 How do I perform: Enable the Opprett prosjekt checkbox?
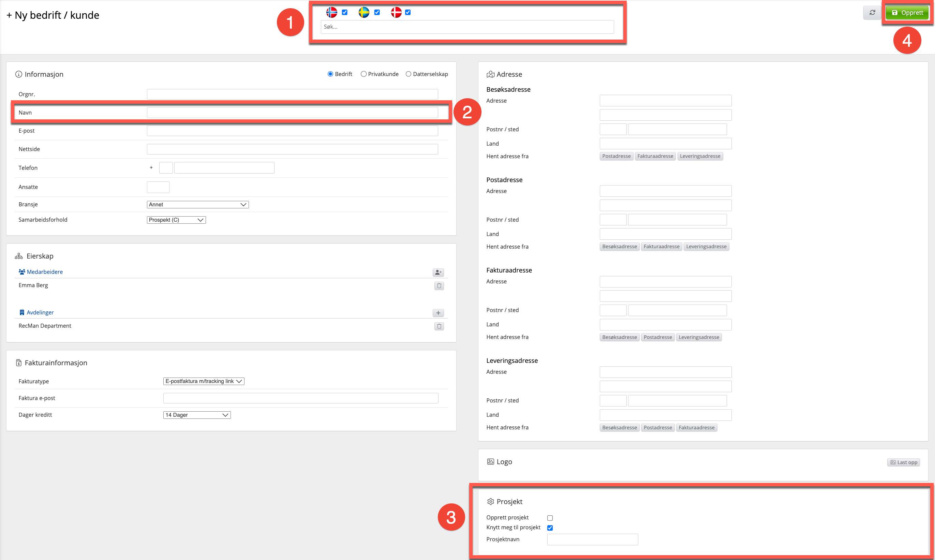click(x=550, y=518)
